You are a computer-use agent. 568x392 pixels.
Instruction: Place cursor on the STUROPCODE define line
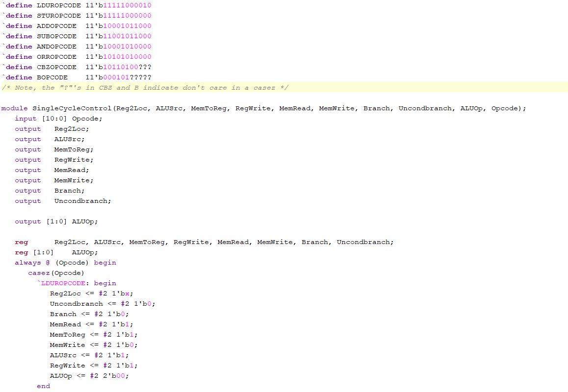77,16
